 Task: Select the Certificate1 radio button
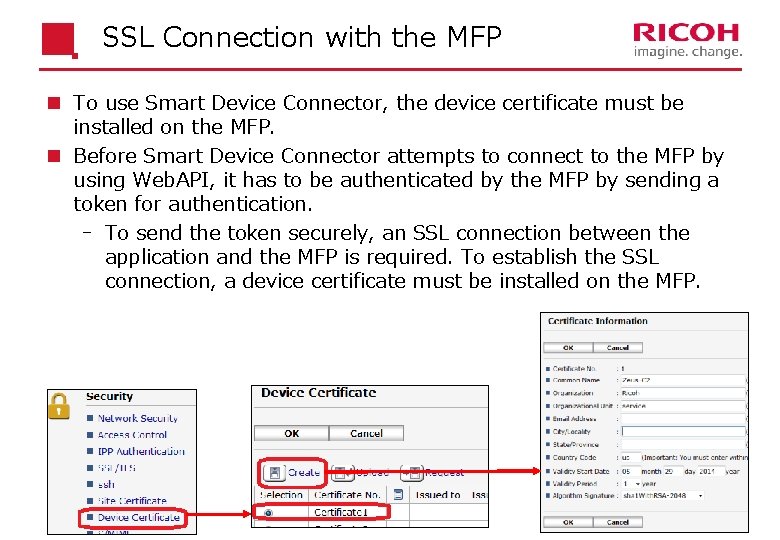tap(269, 512)
